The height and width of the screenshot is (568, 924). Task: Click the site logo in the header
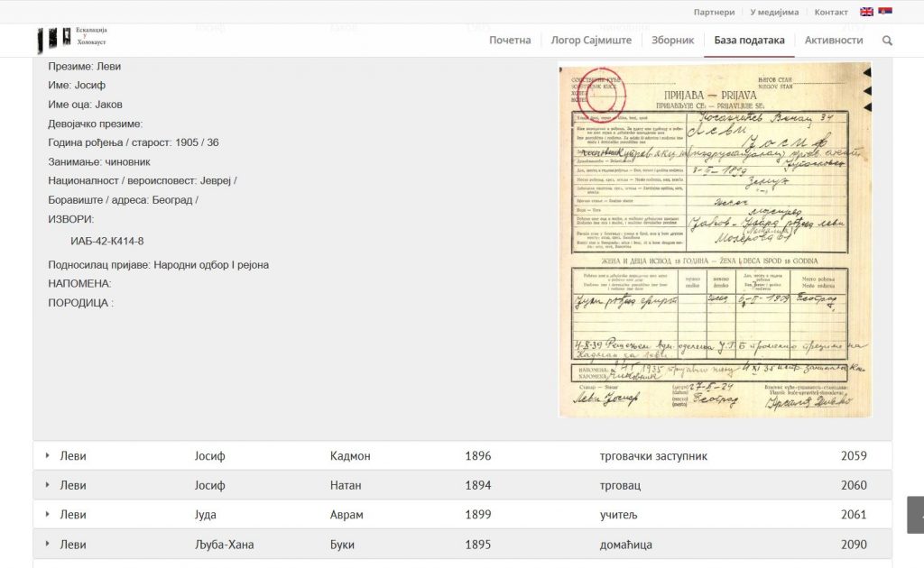[72, 40]
